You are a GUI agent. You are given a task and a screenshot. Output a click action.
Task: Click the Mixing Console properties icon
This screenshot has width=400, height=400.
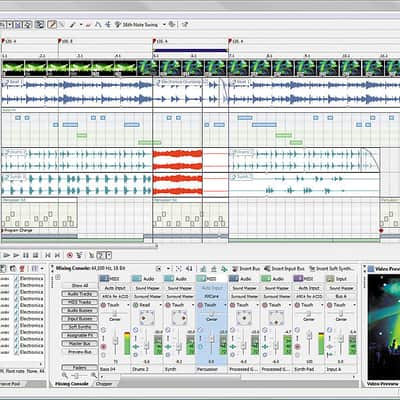159,268
